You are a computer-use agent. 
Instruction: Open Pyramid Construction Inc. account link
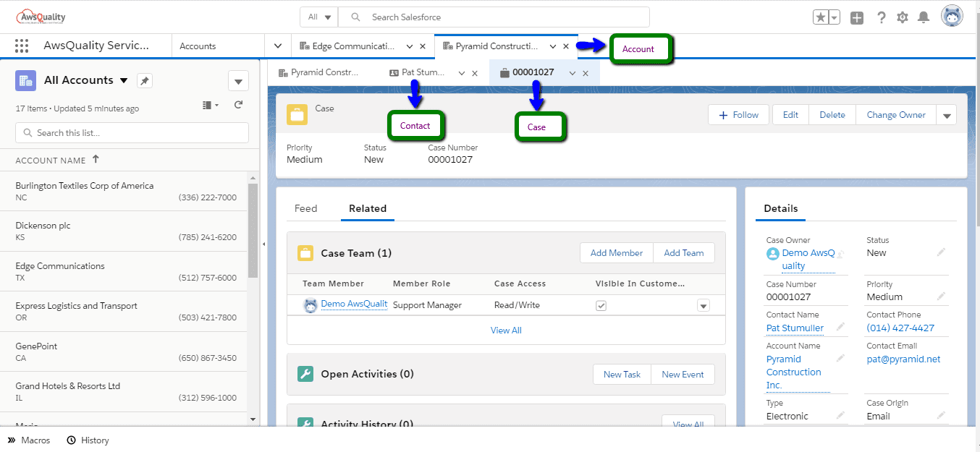[x=794, y=372]
